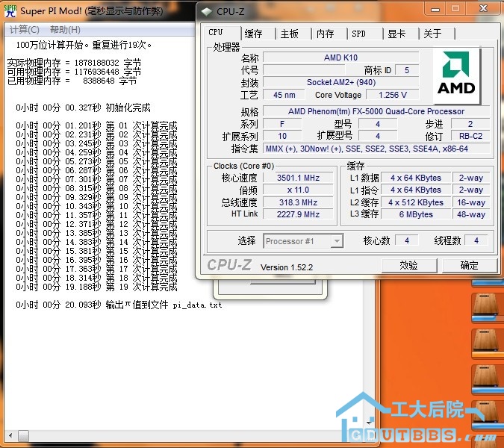Viewport: 504px width, 448px height.
Task: Click the 100万位计算开始 line
Action: click(84, 45)
